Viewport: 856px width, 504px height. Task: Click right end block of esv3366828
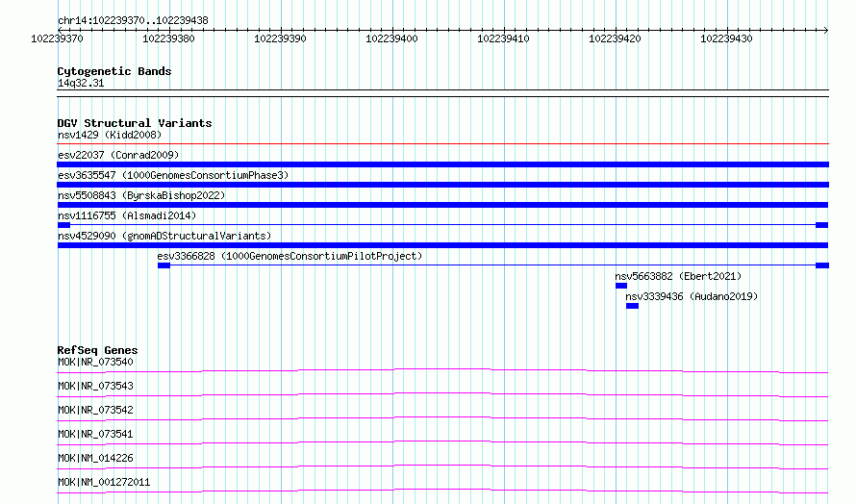point(822,265)
